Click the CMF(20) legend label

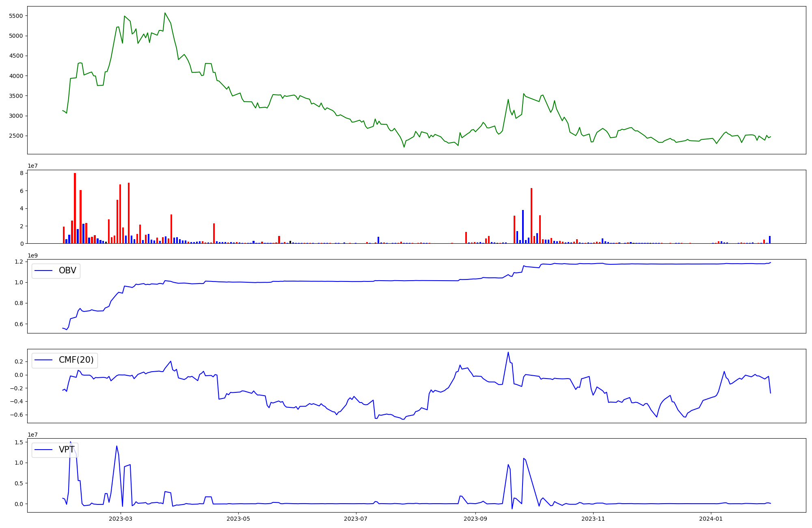(x=76, y=360)
